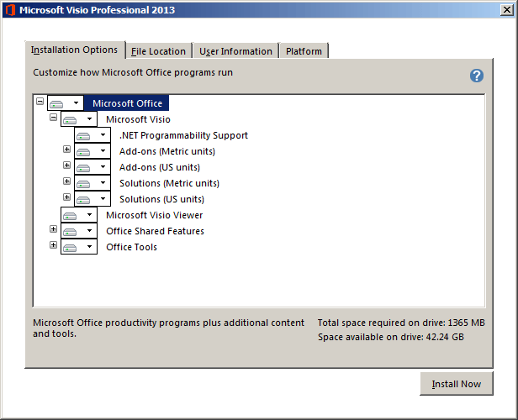Select the Microsoft Office tree label

click(127, 103)
